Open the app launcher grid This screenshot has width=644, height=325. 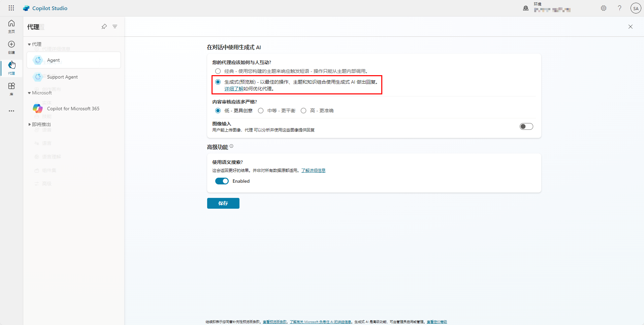pos(11,8)
